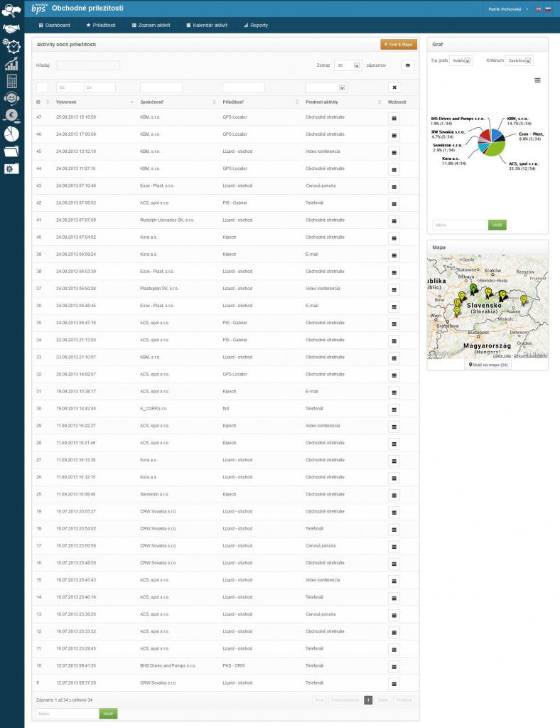Click the green ACS slice in pie chart
Viewport: 560px width, 728px height.
tap(495, 149)
